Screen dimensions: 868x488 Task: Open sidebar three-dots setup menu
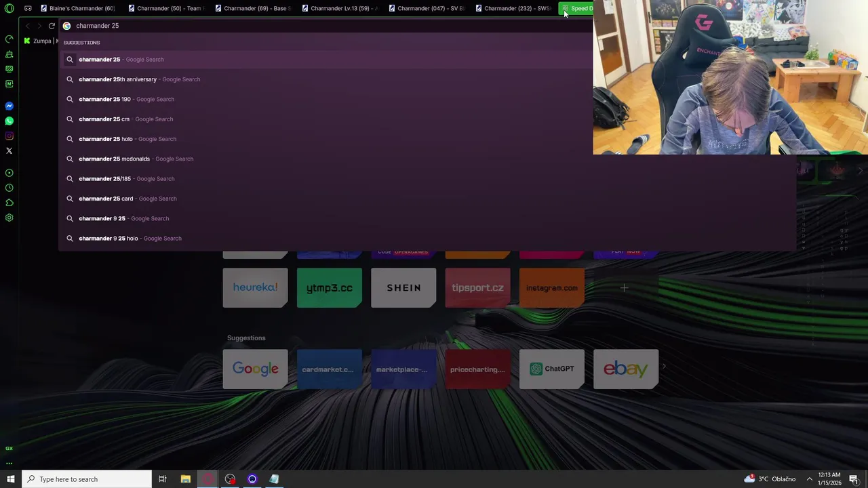(9, 464)
